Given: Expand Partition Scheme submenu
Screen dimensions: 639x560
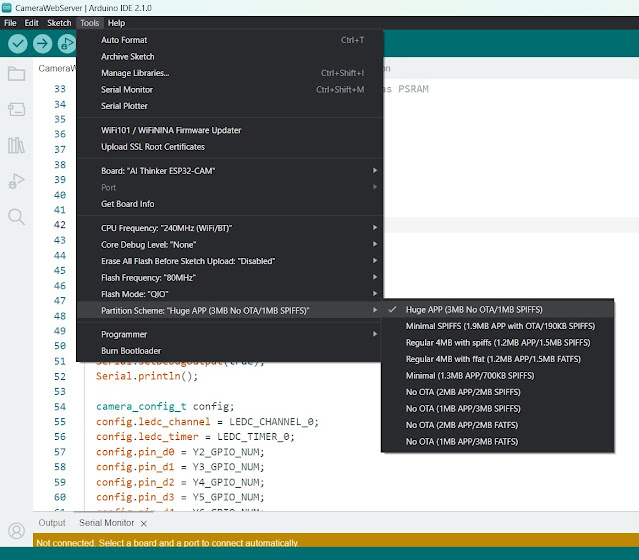Looking at the screenshot, I should tap(230, 311).
